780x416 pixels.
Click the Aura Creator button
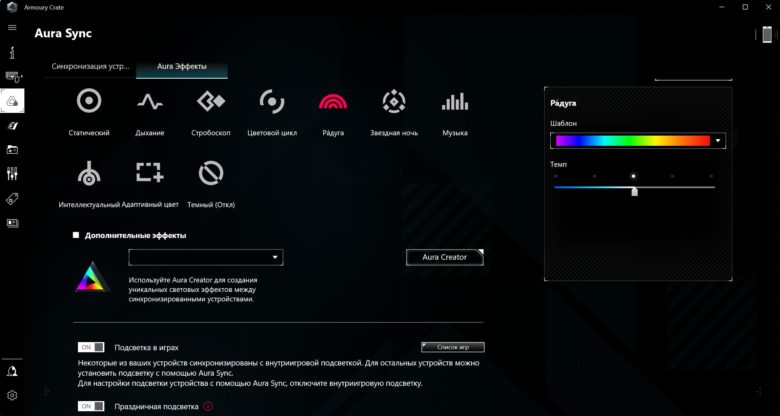tap(445, 257)
